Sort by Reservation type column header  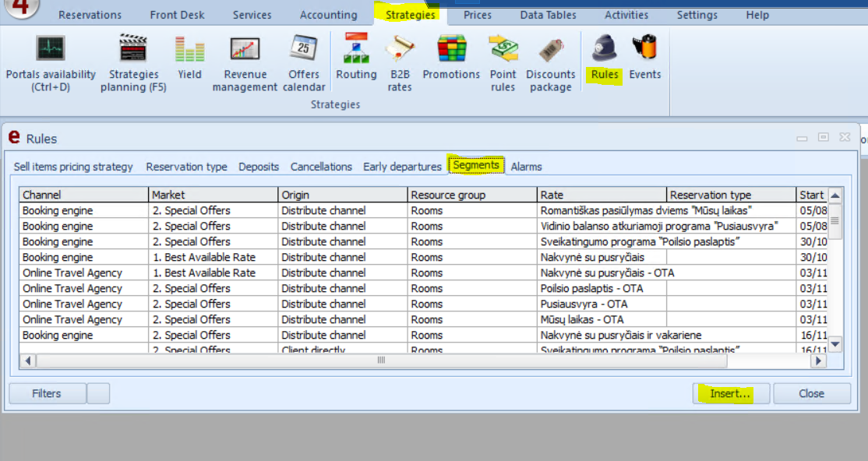click(732, 195)
